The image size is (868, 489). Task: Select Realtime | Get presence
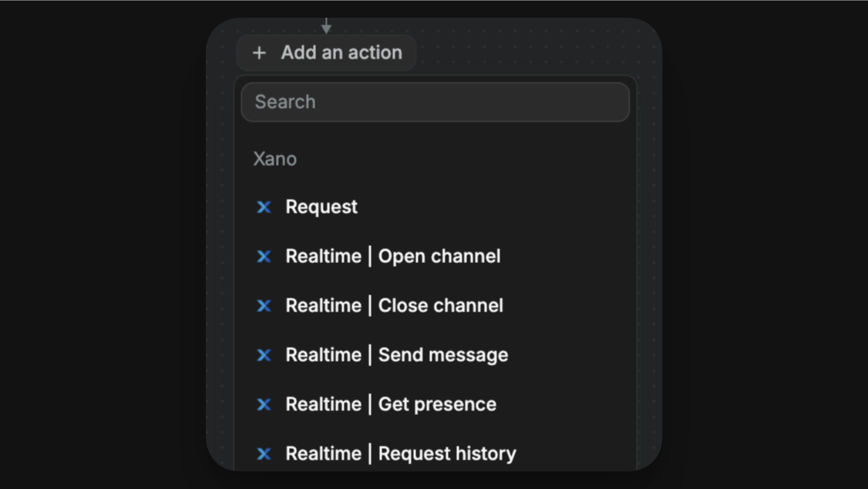tap(390, 403)
